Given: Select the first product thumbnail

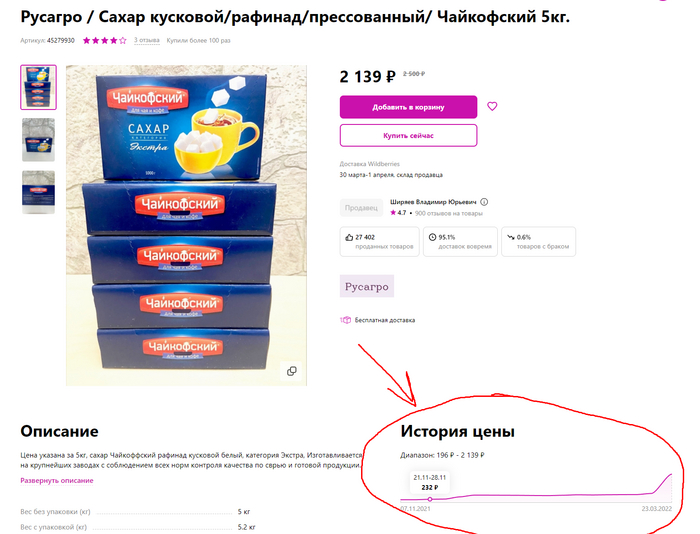Looking at the screenshot, I should click(x=38, y=87).
